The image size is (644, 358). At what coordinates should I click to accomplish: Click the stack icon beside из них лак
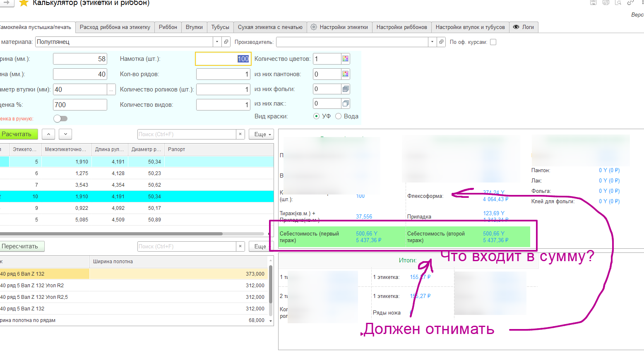pyautogui.click(x=346, y=103)
